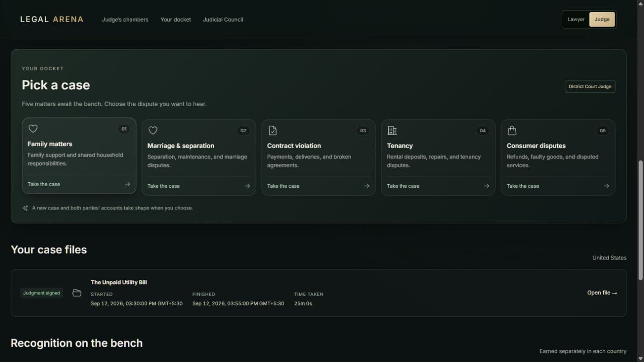Viewport: 644px width, 362px height.
Task: Click The Unpaid Utility Bill case title
Action: click(119, 282)
